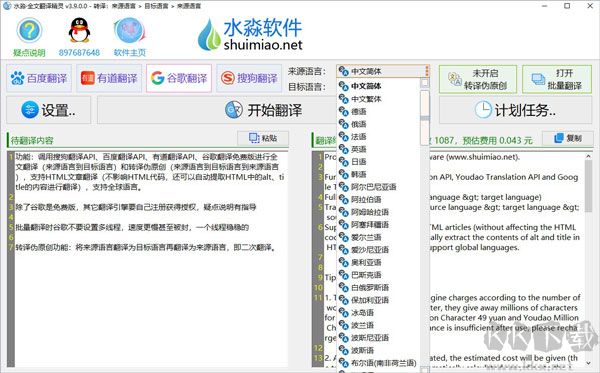
Task: Click the up arrow of result scrollbar
Action: tap(589, 156)
